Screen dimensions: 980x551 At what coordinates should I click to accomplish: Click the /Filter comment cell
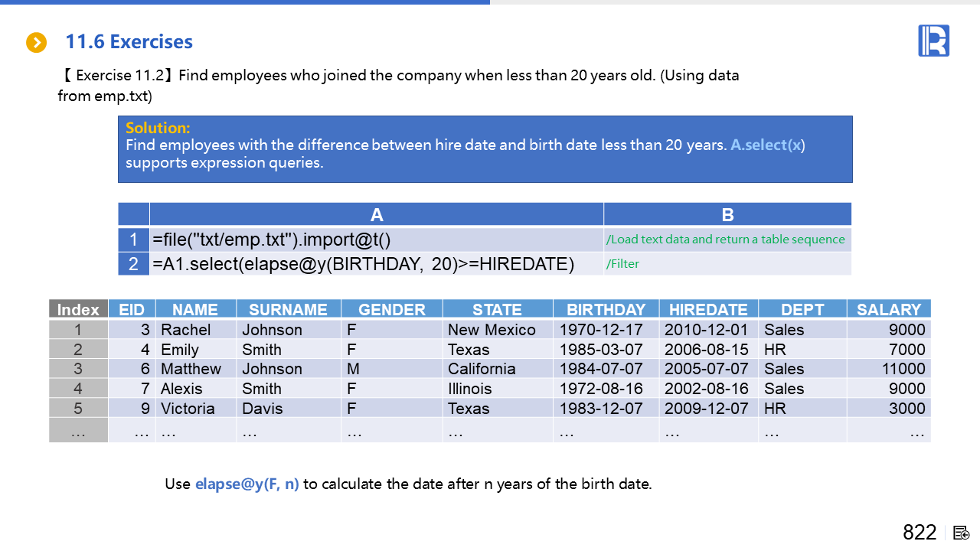coord(727,264)
